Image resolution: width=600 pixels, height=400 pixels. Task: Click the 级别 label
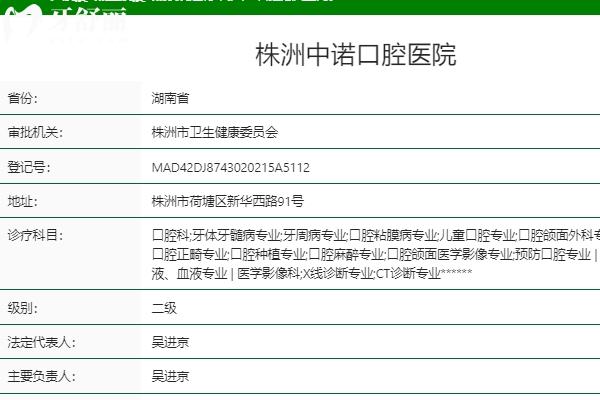(23, 308)
